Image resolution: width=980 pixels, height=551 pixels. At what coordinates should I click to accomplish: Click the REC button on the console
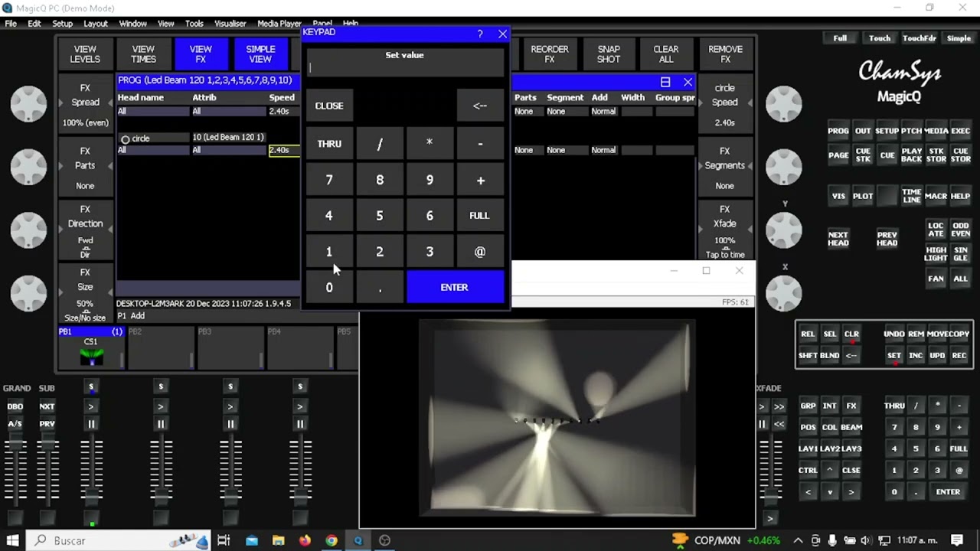[959, 355]
